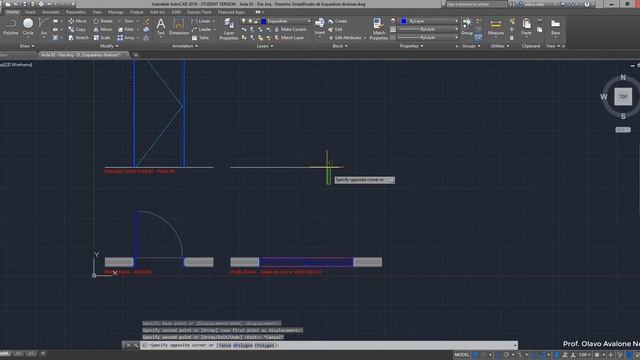Open the Express Tools tab

coord(199,12)
